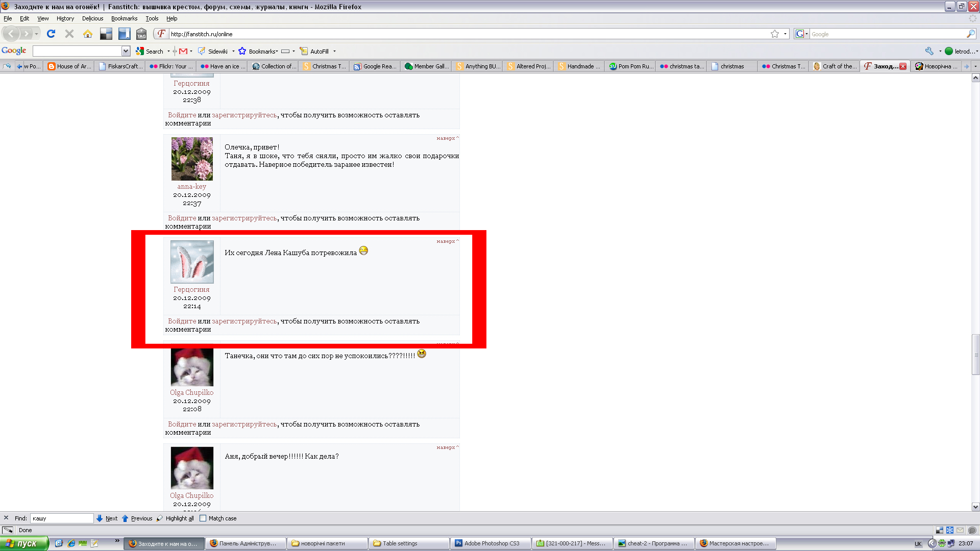Toggle Highlight all in Find bar

[x=175, y=518]
